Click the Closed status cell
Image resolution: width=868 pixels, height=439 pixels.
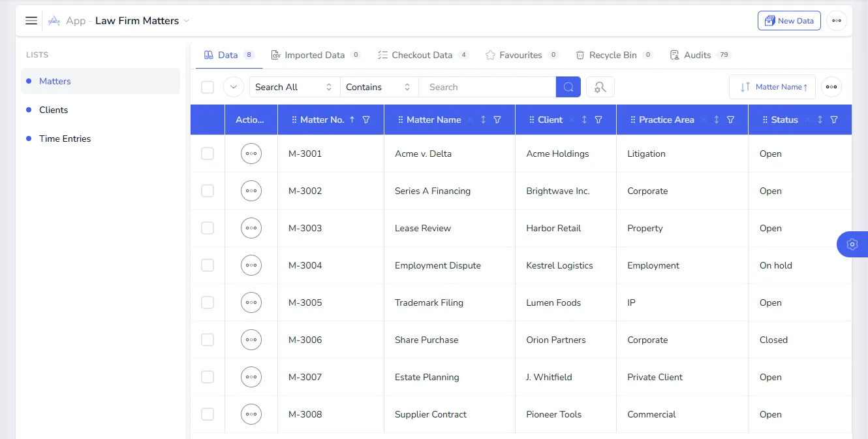pos(800,340)
